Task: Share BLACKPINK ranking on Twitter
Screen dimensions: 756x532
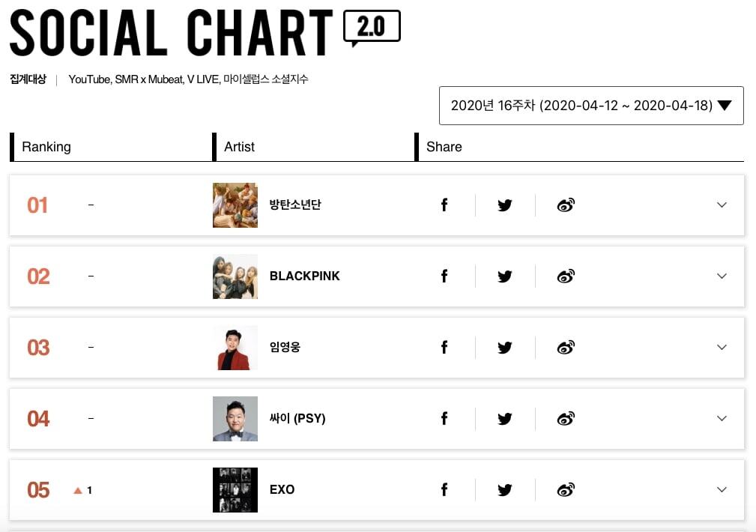Action: point(505,276)
